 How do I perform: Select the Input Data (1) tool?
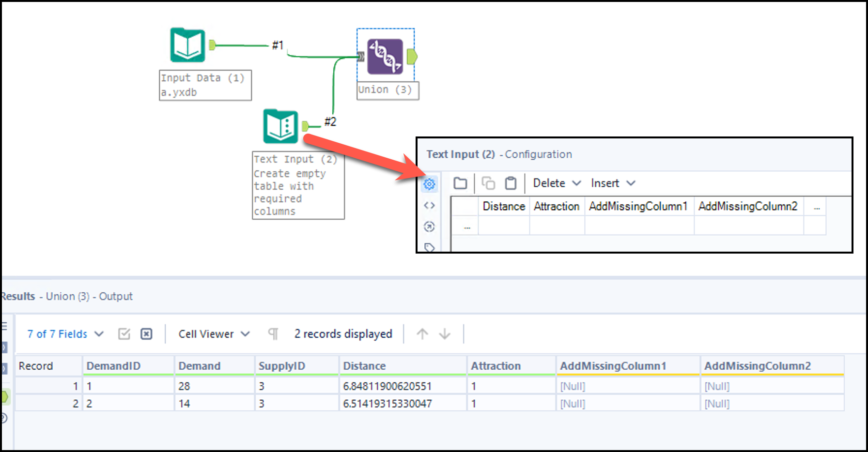coord(187,46)
